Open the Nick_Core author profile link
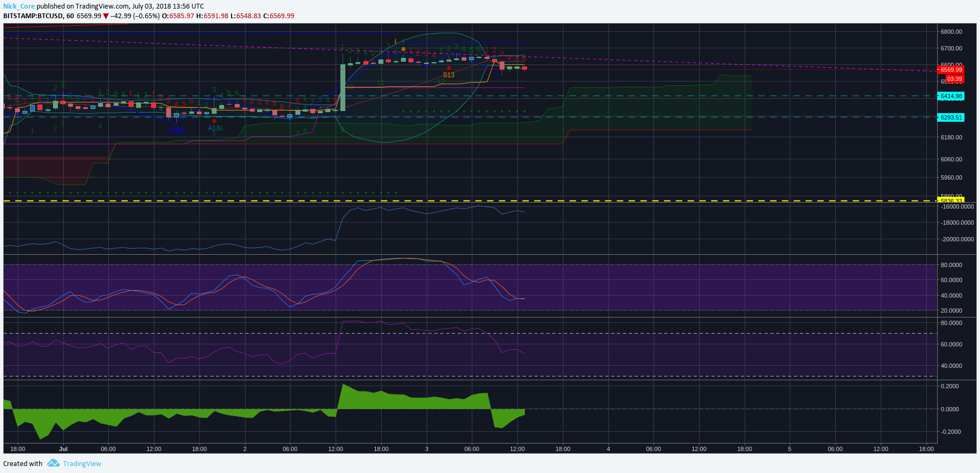Viewport: 980px width, 473px height. [19, 6]
